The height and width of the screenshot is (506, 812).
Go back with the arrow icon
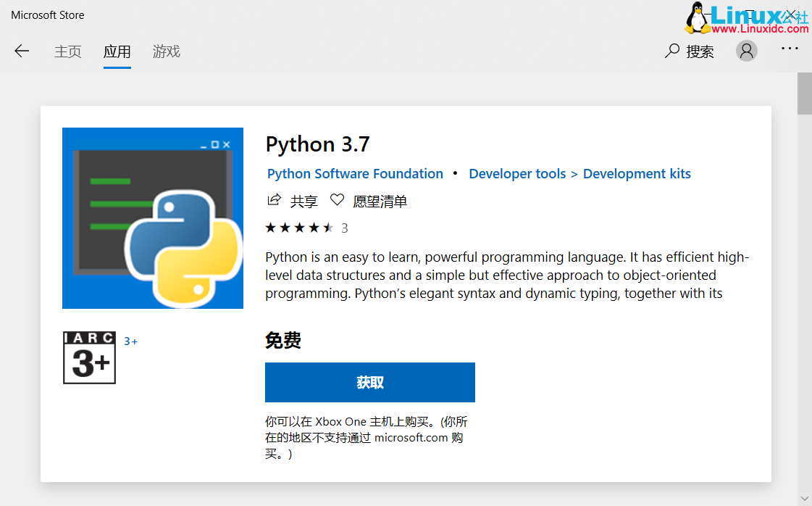click(x=22, y=51)
